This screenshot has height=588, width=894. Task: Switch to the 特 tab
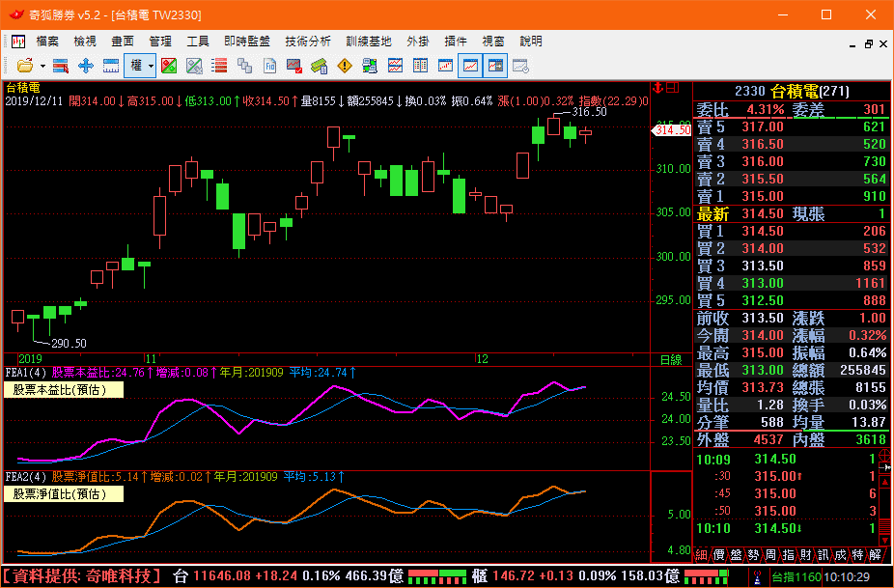[x=857, y=554]
